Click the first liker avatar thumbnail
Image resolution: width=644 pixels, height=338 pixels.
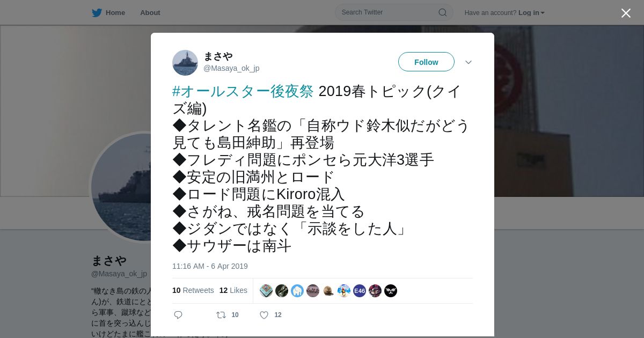point(266,291)
